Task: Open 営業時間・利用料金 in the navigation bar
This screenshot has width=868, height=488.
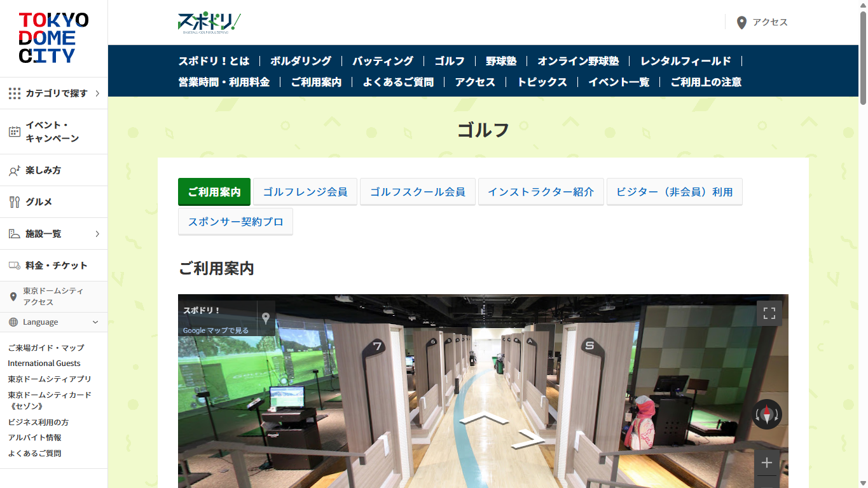Action: pos(224,82)
